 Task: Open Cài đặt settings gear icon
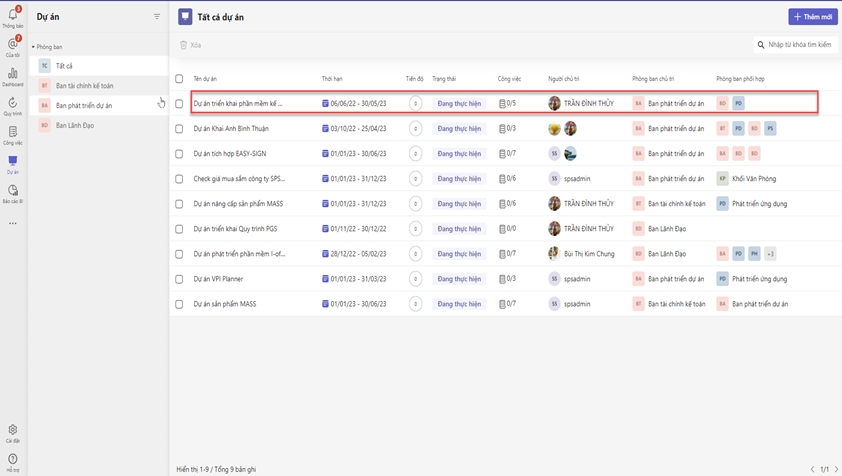(13, 432)
